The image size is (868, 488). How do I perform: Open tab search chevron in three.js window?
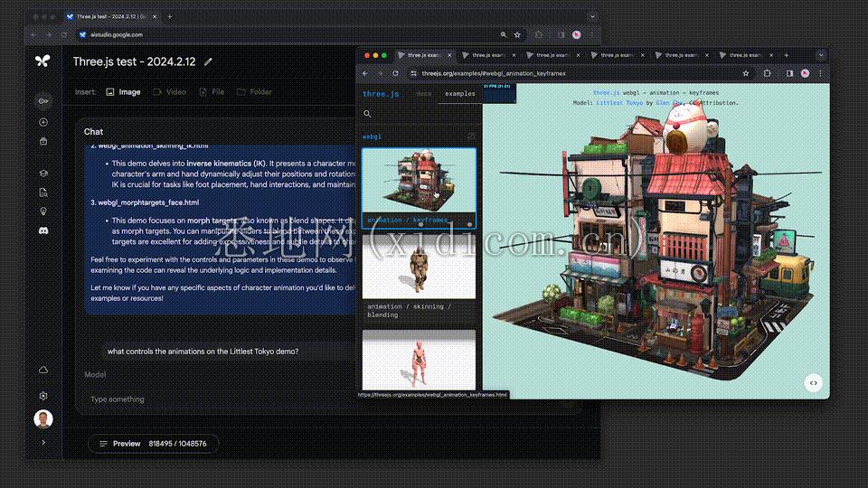[821, 55]
